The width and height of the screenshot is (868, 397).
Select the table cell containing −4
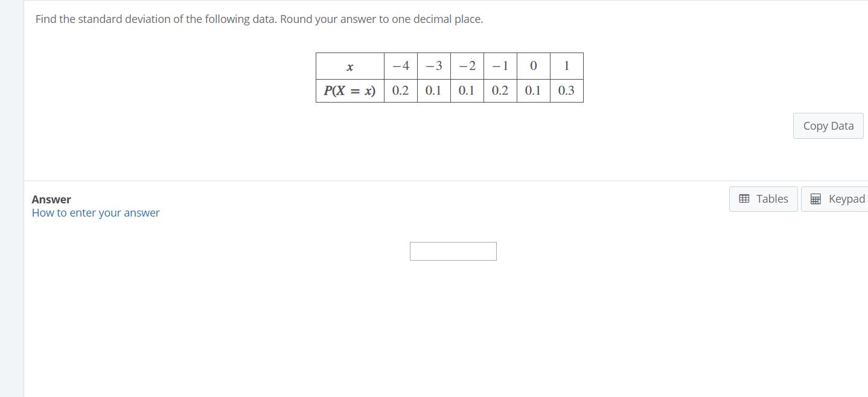pos(400,66)
